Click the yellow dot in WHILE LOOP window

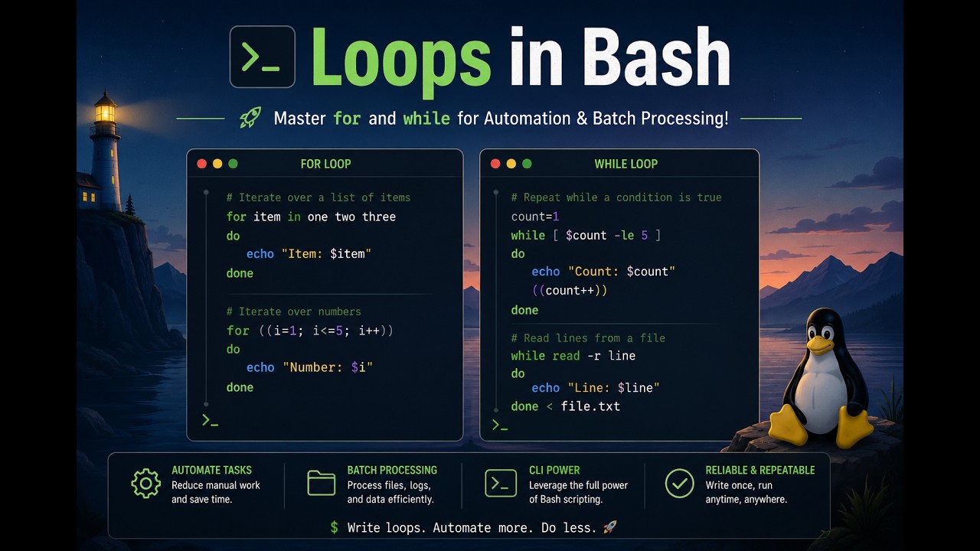click(x=511, y=164)
